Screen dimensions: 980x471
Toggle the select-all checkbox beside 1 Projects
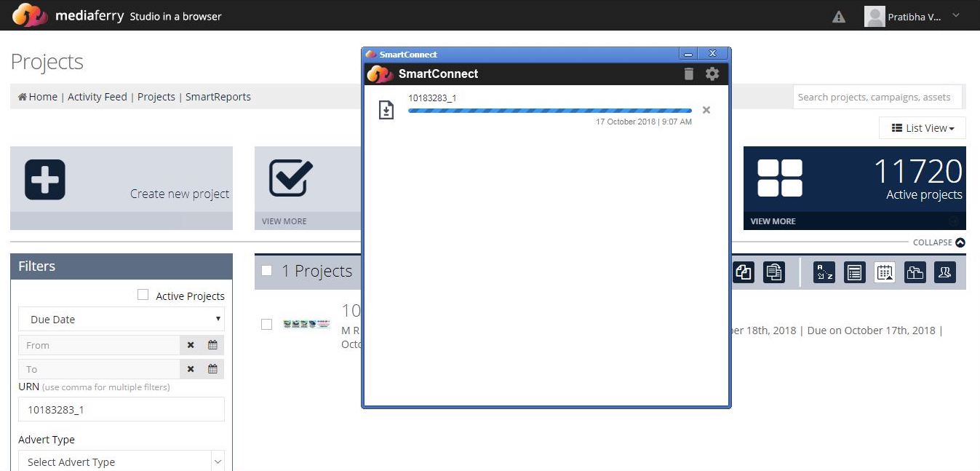coord(267,271)
